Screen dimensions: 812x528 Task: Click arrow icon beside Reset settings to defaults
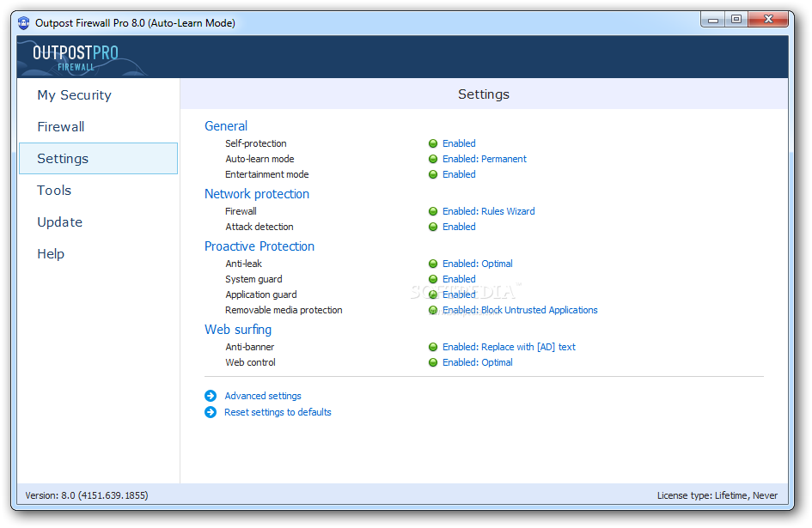point(211,412)
